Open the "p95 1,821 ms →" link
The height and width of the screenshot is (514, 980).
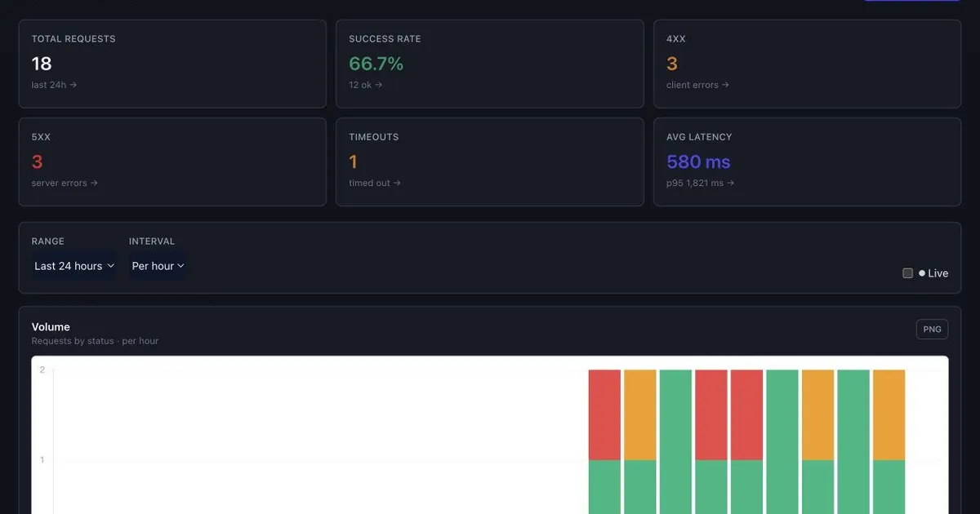[x=701, y=183]
